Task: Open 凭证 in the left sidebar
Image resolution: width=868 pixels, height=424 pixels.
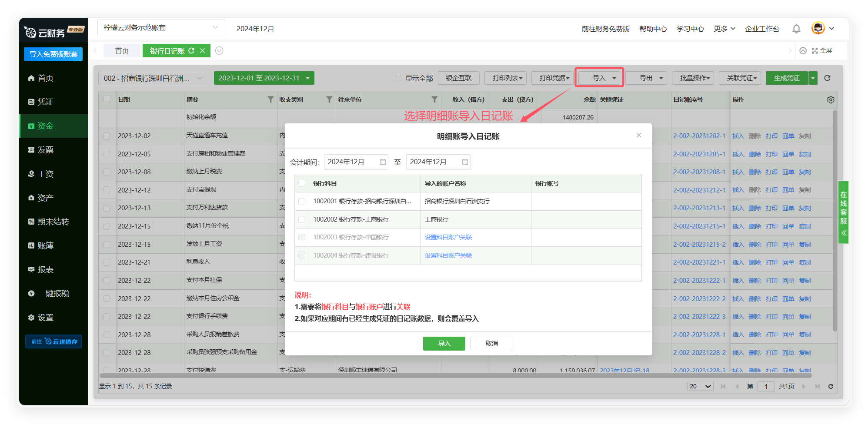Action: pyautogui.click(x=46, y=102)
